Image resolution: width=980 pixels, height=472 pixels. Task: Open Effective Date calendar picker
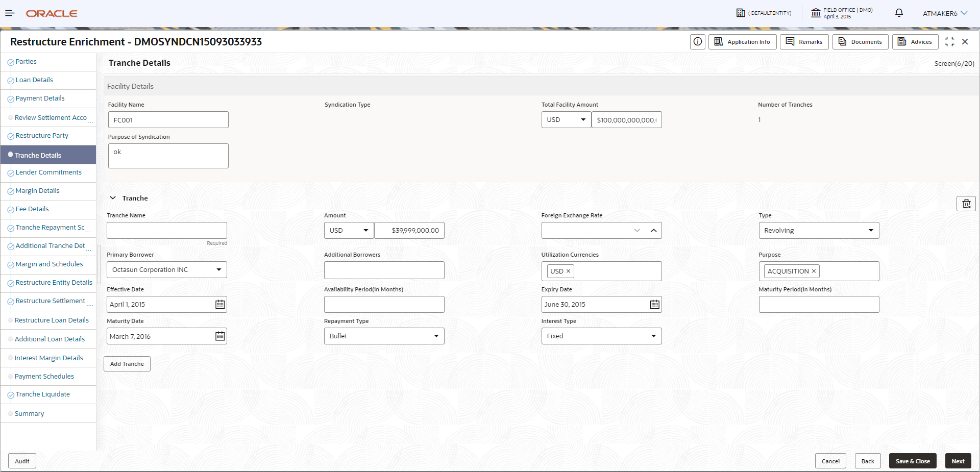tap(220, 305)
